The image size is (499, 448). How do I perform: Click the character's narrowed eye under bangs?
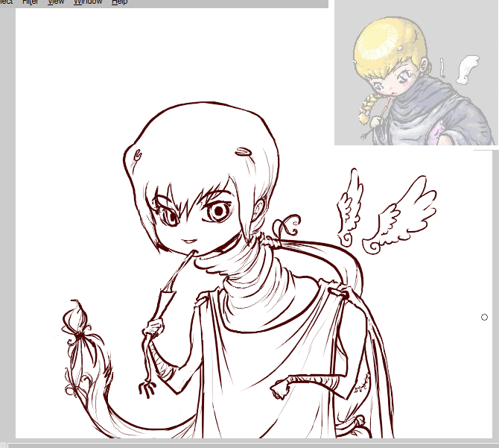click(170, 218)
